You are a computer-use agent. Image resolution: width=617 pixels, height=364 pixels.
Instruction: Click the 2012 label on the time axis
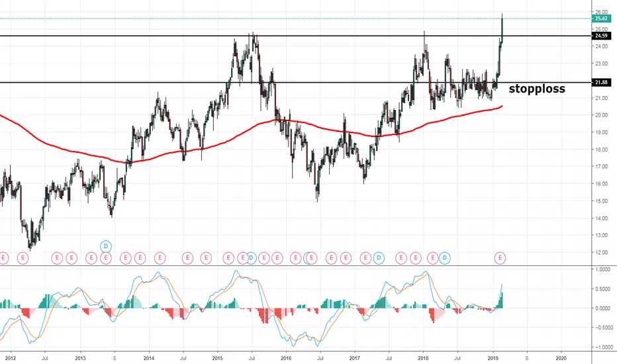pos(11,358)
